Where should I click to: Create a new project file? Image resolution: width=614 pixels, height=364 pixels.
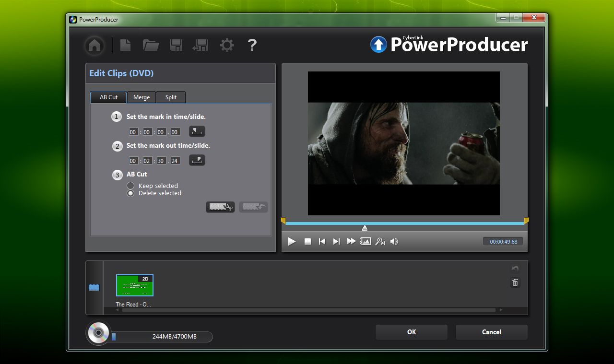[x=125, y=45]
